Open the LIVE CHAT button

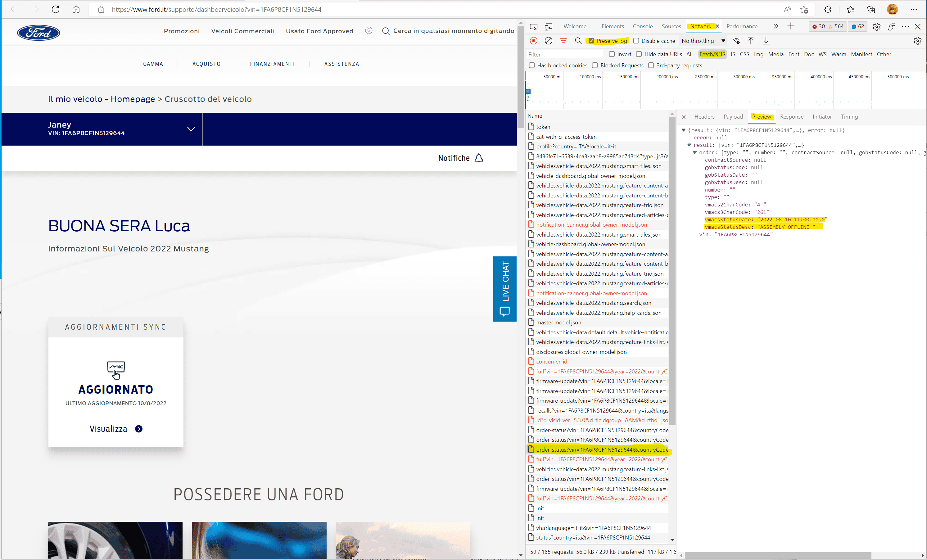pyautogui.click(x=505, y=289)
